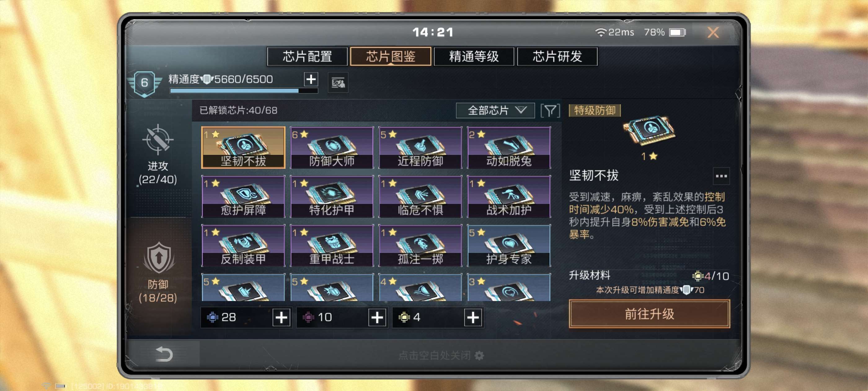Choose the 孤注一掷 chip card

[420, 245]
